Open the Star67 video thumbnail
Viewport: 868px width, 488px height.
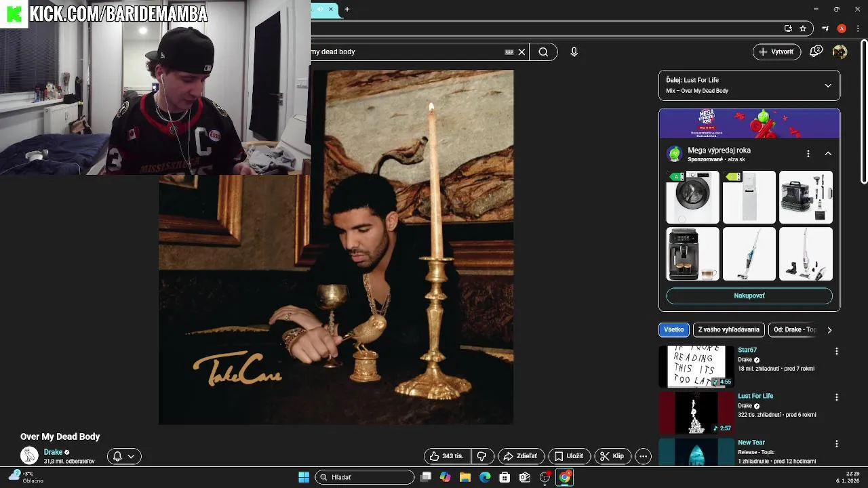(696, 367)
